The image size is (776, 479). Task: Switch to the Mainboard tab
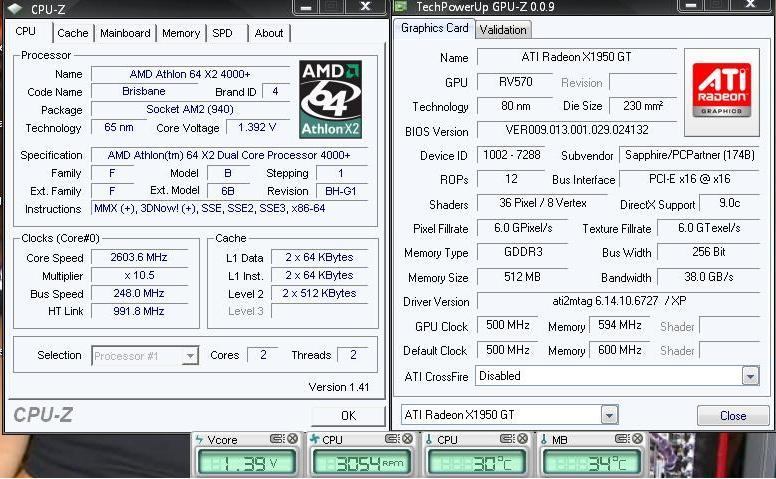[125, 33]
